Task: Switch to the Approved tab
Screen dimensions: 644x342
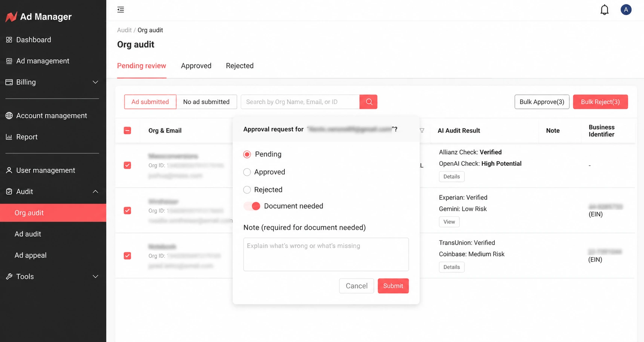Action: tap(196, 66)
